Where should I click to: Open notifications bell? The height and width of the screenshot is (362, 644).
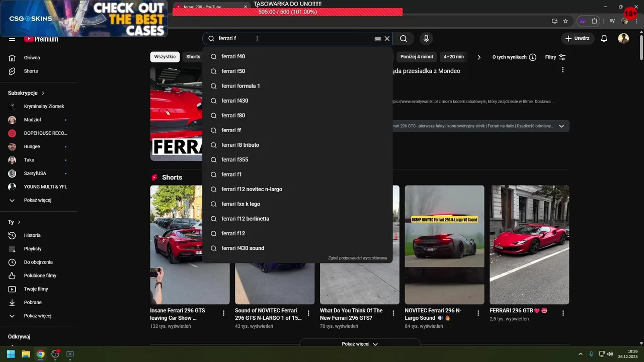(x=604, y=39)
